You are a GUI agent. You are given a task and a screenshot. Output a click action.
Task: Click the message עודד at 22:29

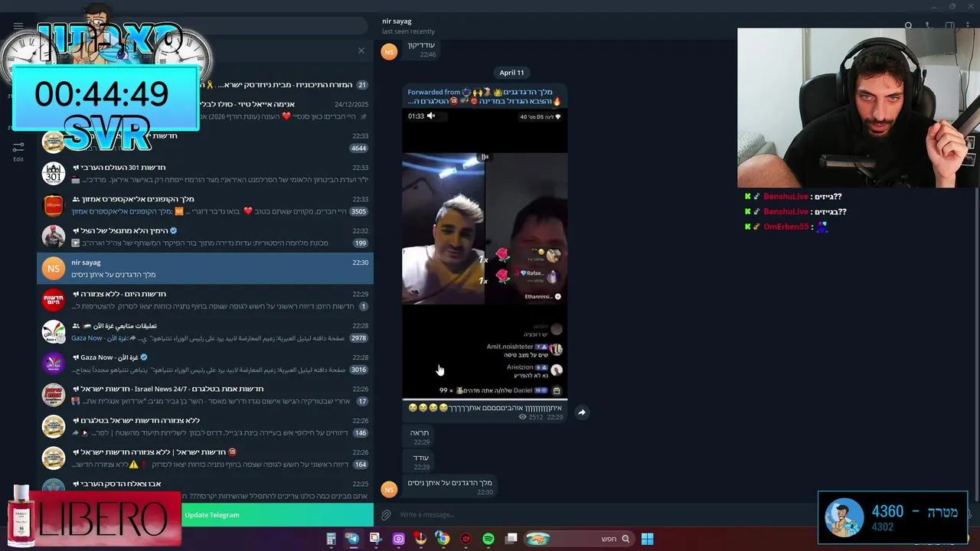click(420, 461)
